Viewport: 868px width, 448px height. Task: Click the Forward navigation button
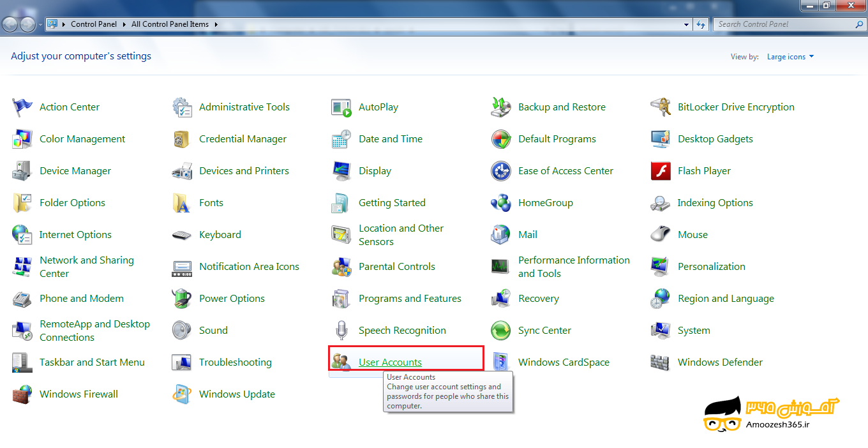click(x=28, y=24)
